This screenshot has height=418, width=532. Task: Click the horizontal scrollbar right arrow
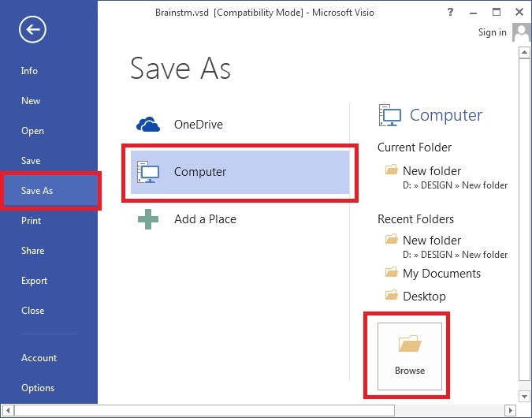coord(510,410)
